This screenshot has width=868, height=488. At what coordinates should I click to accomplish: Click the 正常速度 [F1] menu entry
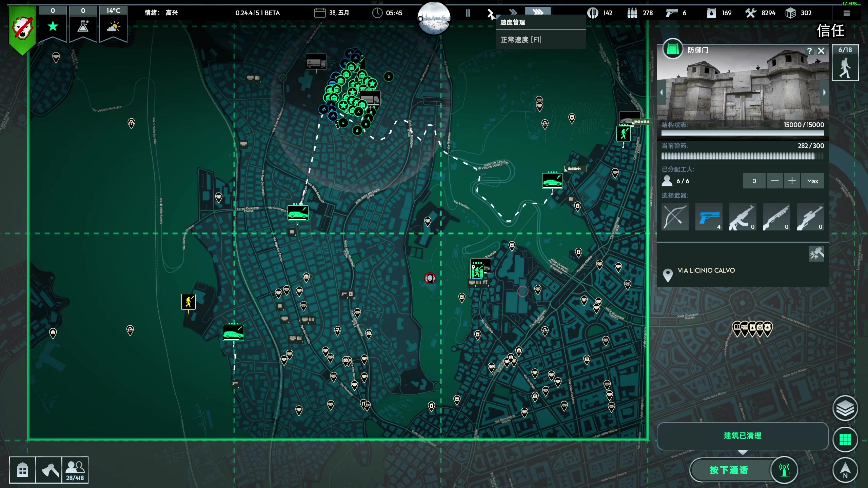(x=521, y=40)
